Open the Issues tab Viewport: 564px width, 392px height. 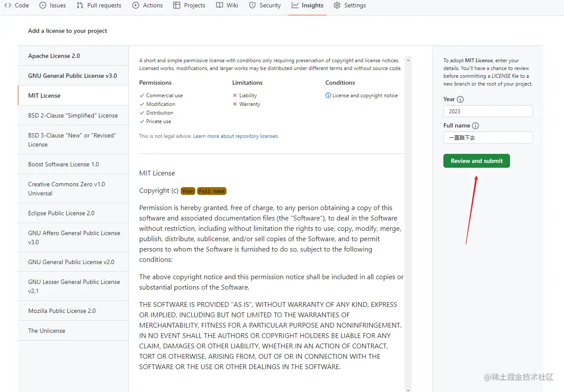53,5
